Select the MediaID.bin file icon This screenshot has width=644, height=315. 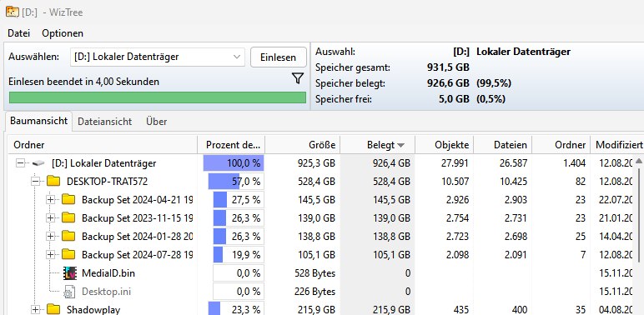(70, 273)
